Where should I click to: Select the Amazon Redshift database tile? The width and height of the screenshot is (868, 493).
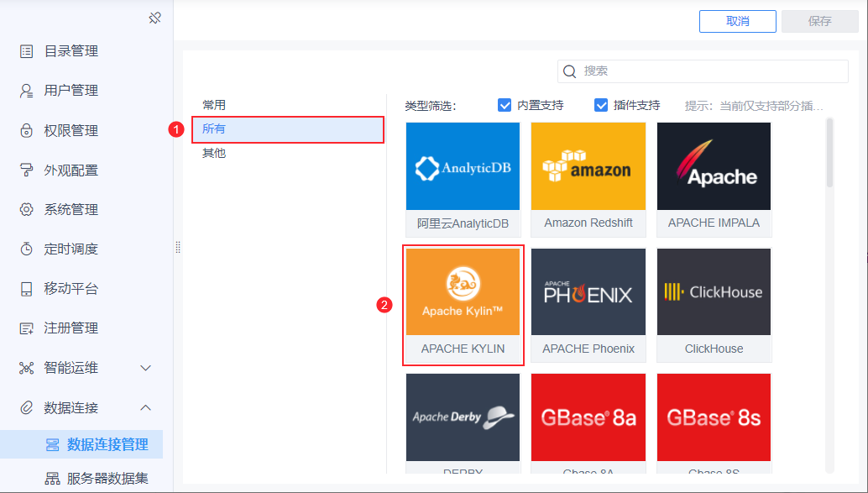coord(588,180)
